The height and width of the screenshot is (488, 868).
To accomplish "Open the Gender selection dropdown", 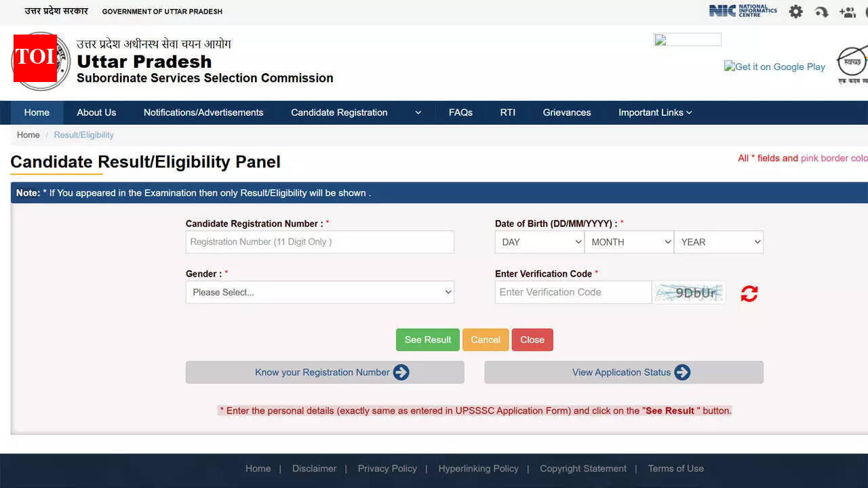I will (x=319, y=292).
